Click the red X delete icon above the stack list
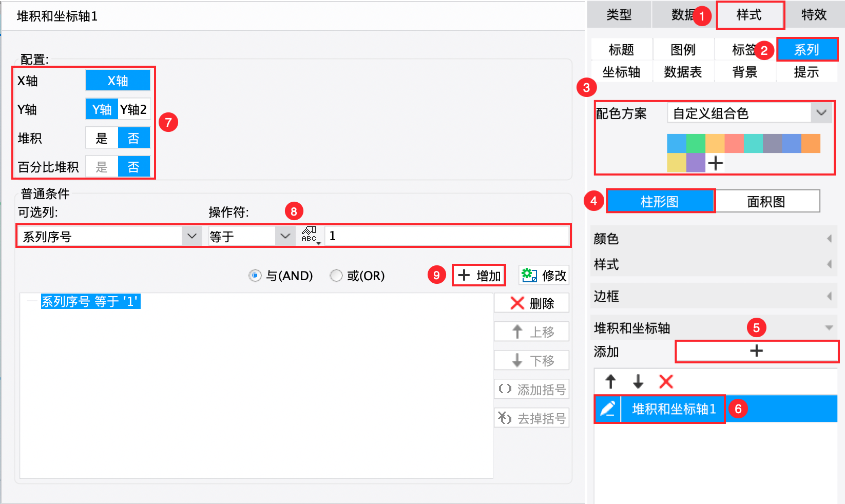Screen dimensions: 845x504 [x=666, y=381]
